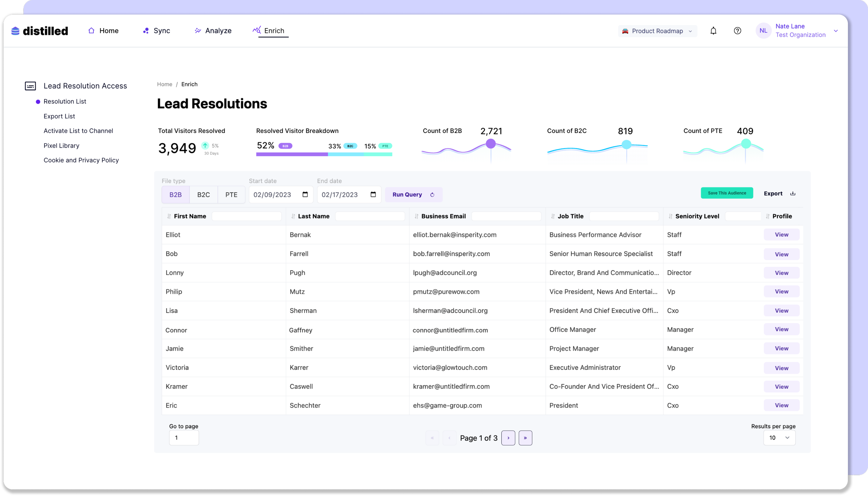Click the Count of B2B chart marker
Image resolution: width=868 pixels, height=496 pixels.
[x=491, y=144]
